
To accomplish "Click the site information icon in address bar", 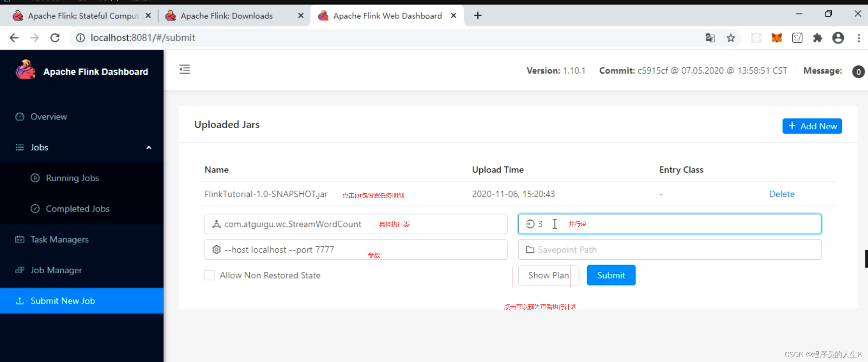I will (80, 38).
